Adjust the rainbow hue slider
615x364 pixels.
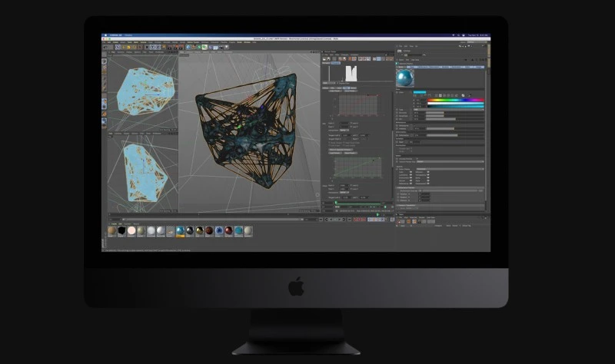click(455, 100)
